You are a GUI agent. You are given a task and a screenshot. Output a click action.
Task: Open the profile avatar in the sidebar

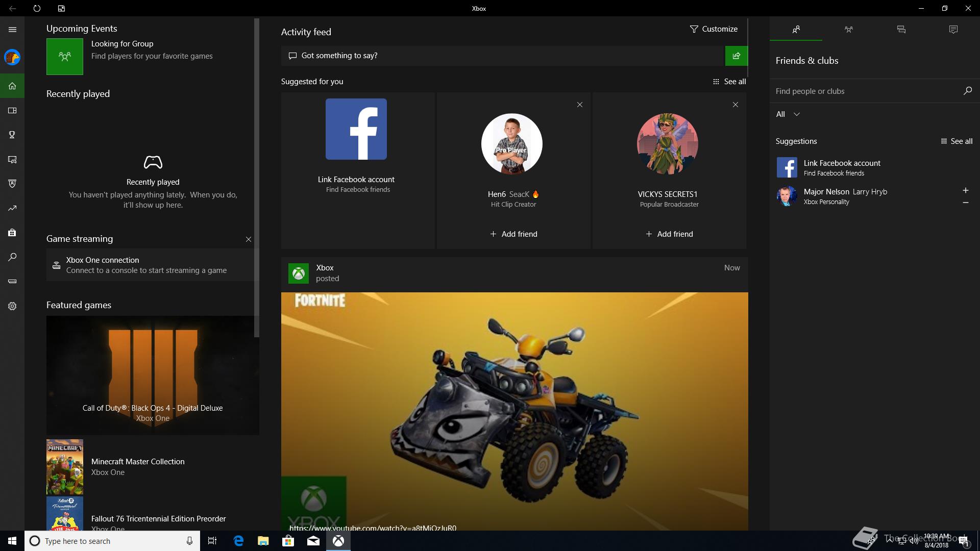(x=12, y=57)
